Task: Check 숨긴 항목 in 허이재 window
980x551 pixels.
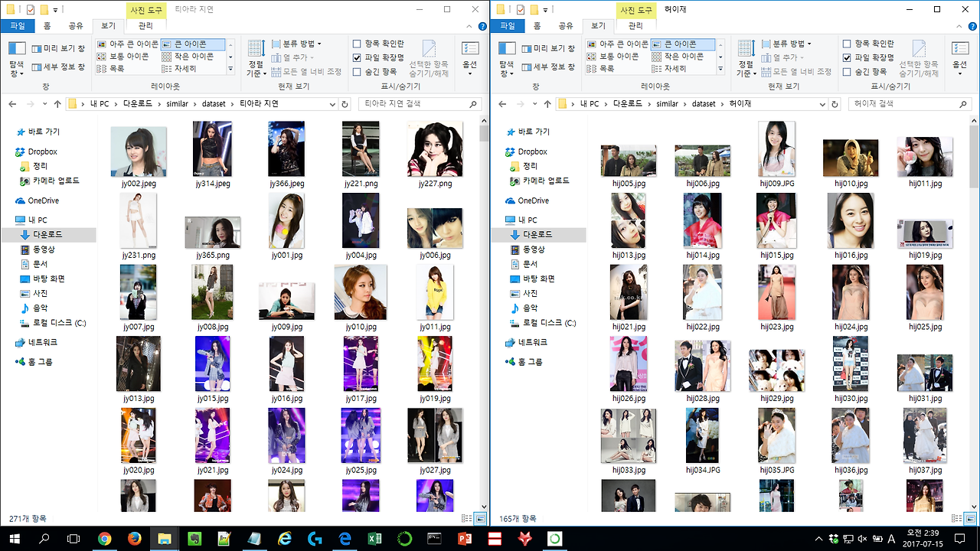Action: [x=847, y=72]
